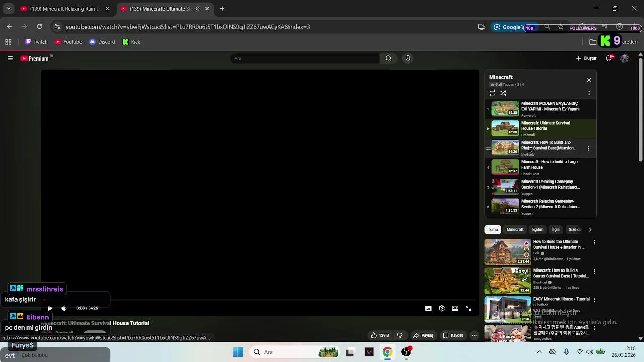Image resolution: width=644 pixels, height=362 pixels.
Task: Open the Valorant icon in the taskbar
Action: 369,352
